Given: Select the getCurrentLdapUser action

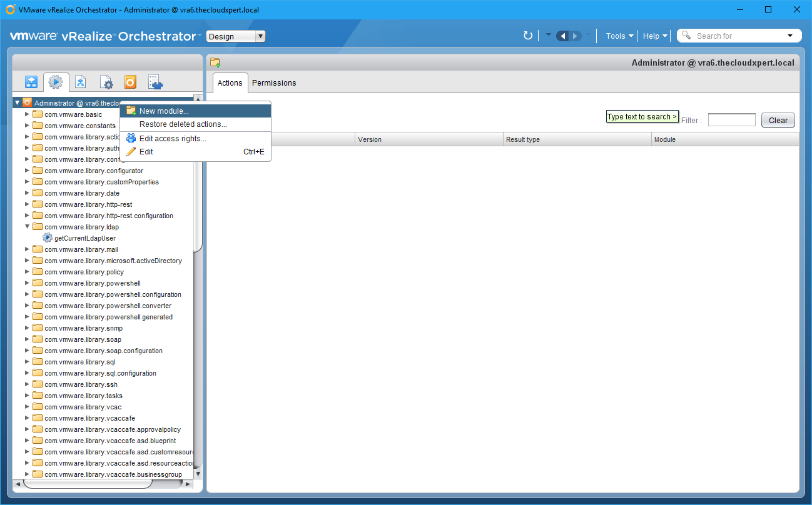Looking at the screenshot, I should (84, 238).
